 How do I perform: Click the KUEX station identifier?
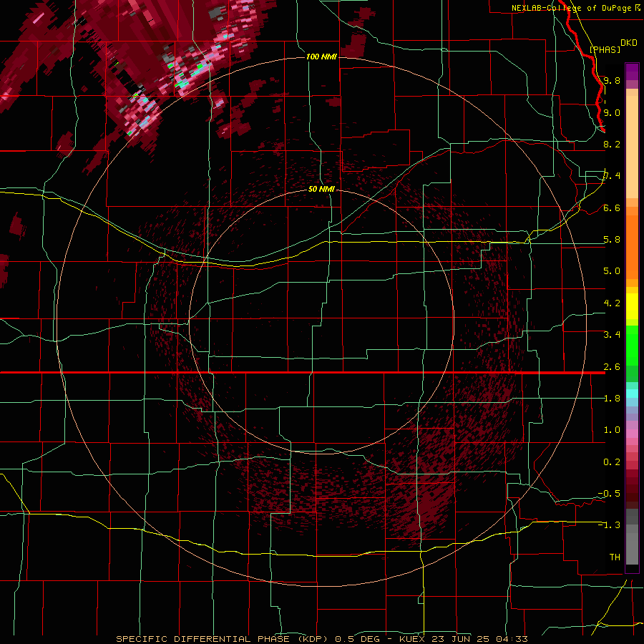pyautogui.click(x=412, y=639)
